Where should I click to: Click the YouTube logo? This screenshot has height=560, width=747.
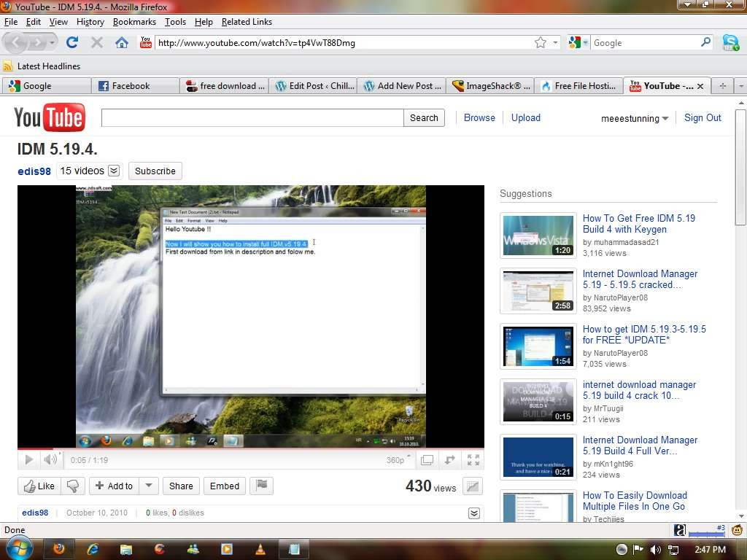tap(50, 117)
